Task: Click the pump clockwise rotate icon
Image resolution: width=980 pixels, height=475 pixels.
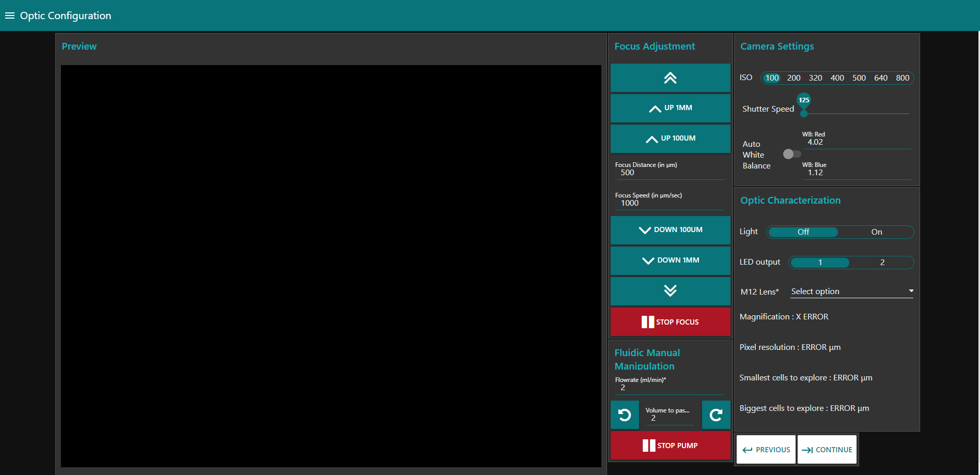Action: click(716, 415)
